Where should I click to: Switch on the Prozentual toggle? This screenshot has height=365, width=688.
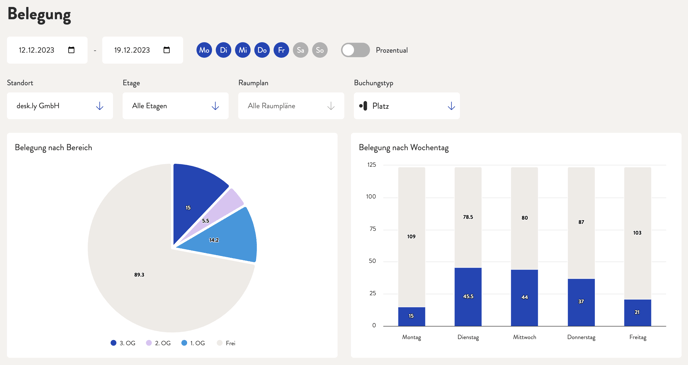[355, 50]
